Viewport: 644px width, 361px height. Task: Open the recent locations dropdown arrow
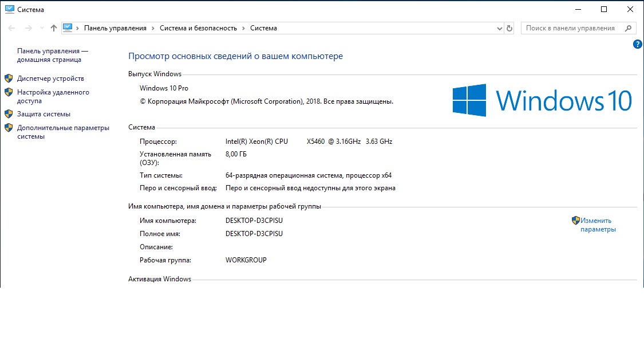pyautogui.click(x=42, y=28)
